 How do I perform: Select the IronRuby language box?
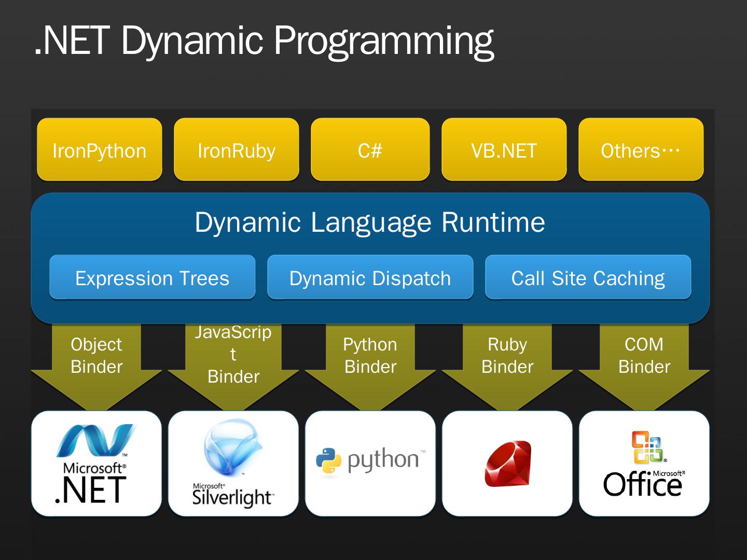[x=237, y=150]
